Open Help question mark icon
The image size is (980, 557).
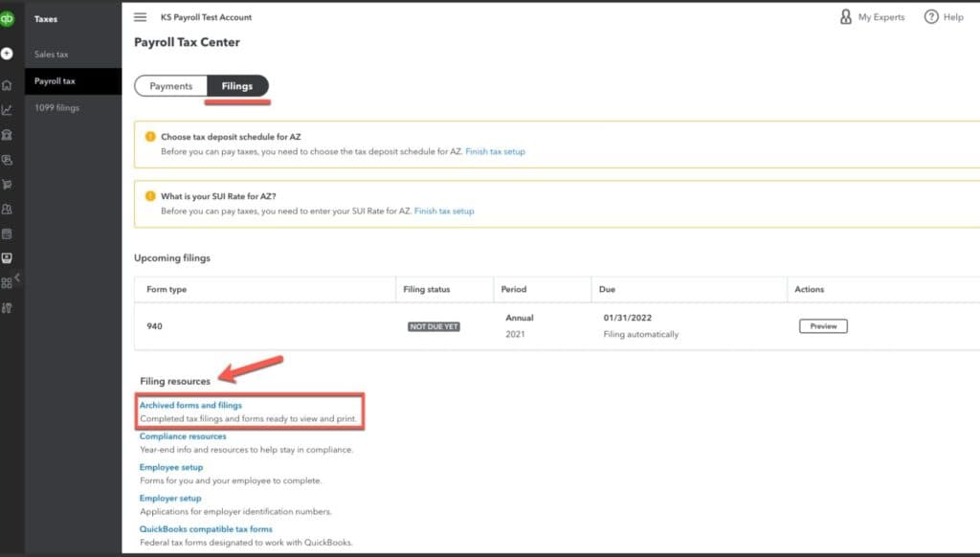point(931,17)
